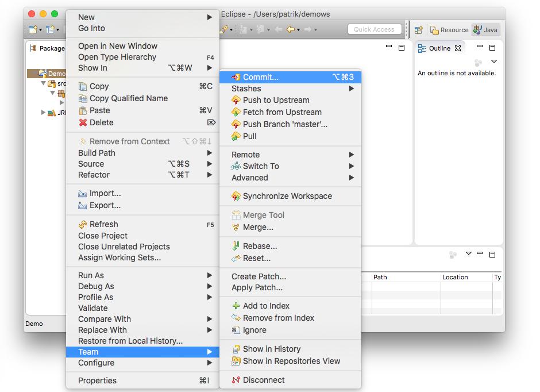Open the Stashes submenu
Screen dimensions: 540x392
click(x=290, y=89)
